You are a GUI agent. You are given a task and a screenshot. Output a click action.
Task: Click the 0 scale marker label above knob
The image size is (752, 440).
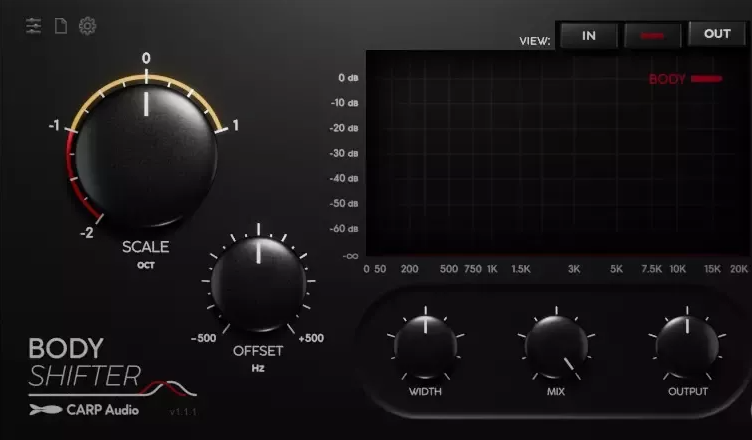[x=146, y=59]
